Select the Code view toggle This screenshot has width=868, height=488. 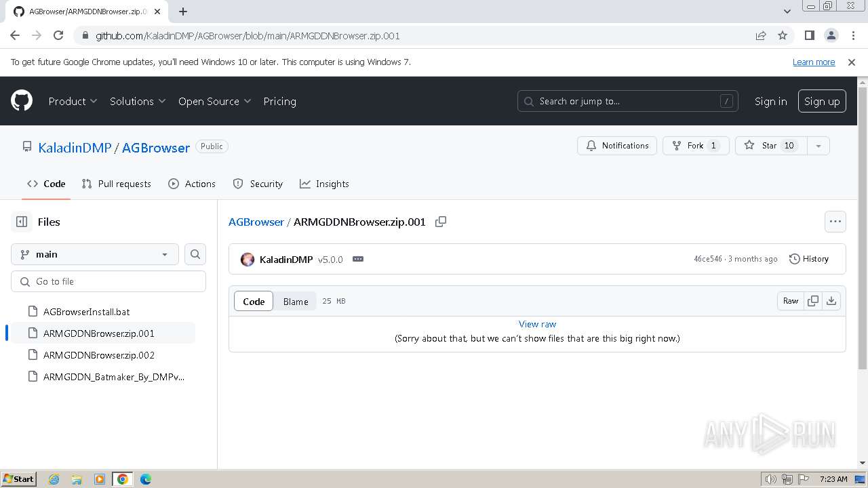point(254,302)
